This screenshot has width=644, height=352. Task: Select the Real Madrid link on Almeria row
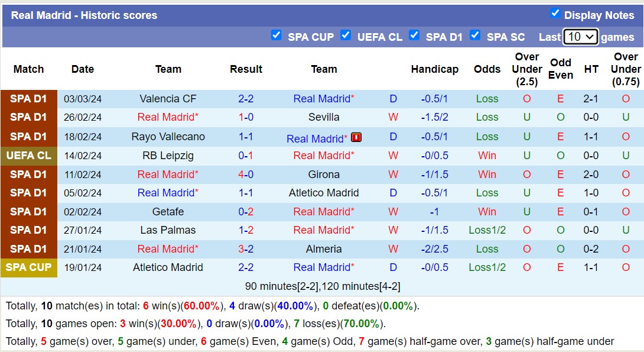(x=167, y=249)
